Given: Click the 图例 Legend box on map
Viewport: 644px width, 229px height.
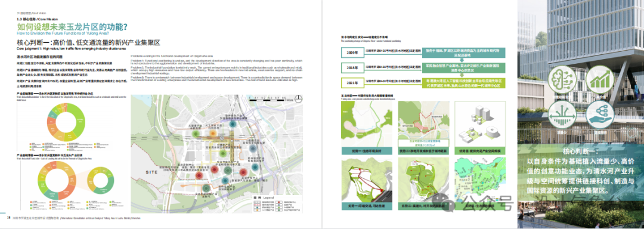Looking at the screenshot, I should pos(276,204).
